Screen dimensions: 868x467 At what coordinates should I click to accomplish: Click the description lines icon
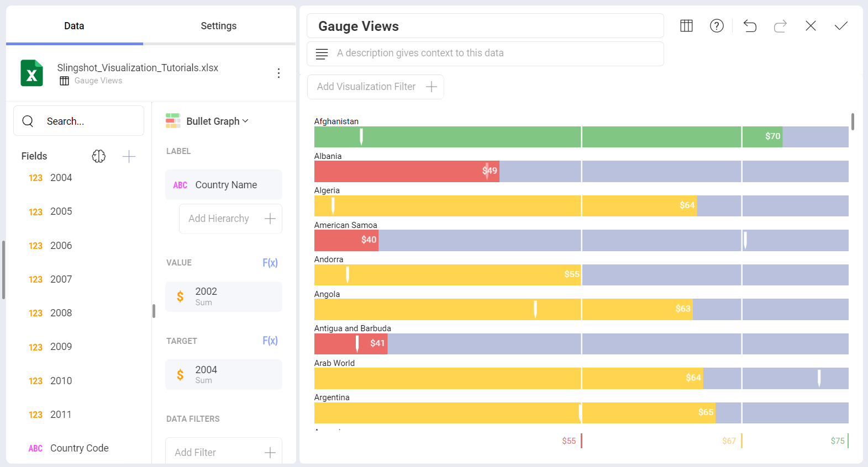pos(322,54)
